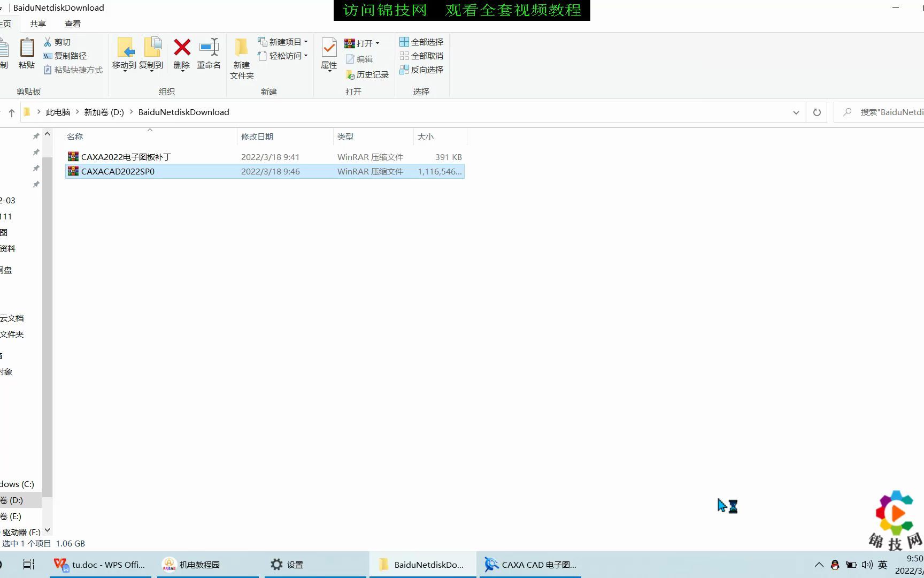Refresh the current folder
The image size is (924, 578).
pyautogui.click(x=817, y=112)
